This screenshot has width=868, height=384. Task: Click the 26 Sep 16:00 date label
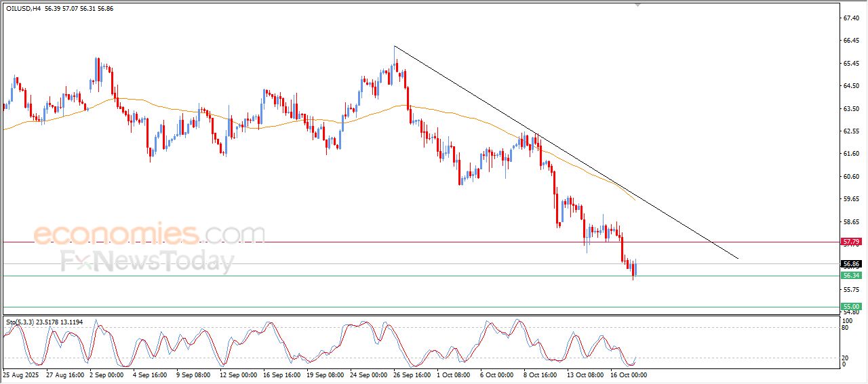410,374
